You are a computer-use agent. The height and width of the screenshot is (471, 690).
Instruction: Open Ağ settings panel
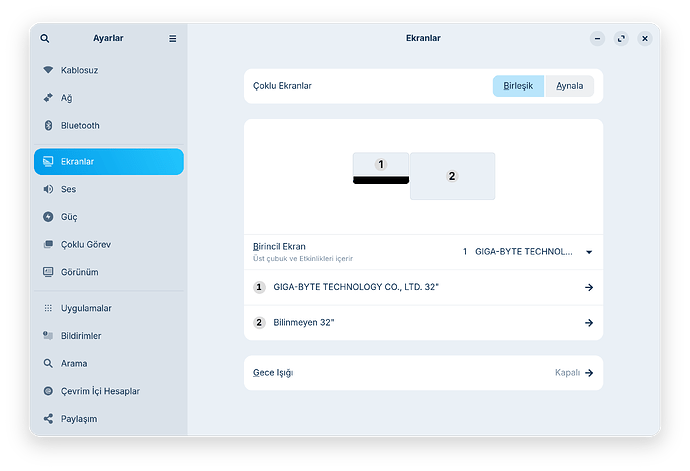109,98
